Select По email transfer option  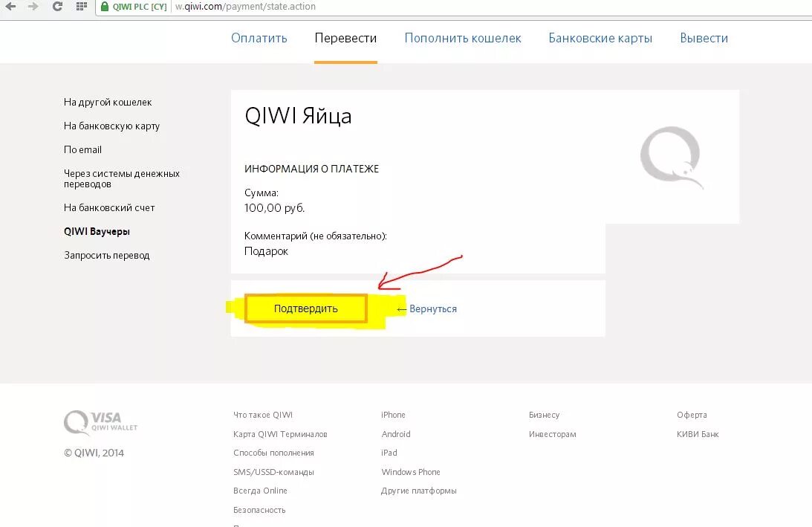coord(83,149)
